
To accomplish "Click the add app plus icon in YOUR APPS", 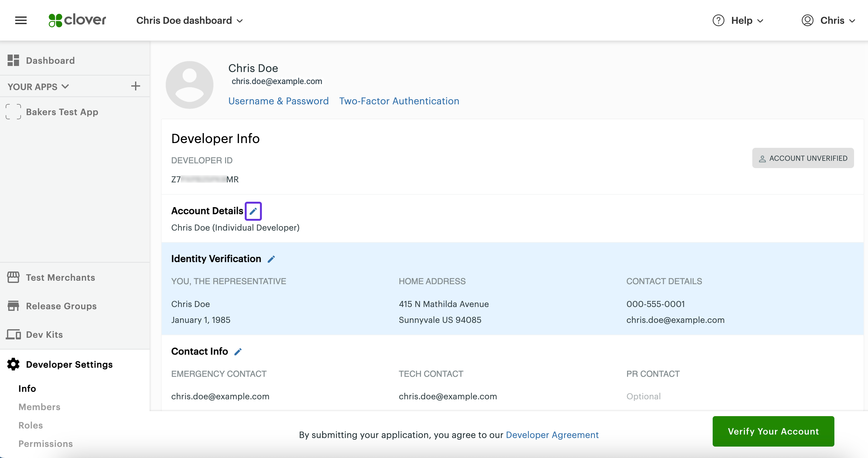I will pos(136,86).
